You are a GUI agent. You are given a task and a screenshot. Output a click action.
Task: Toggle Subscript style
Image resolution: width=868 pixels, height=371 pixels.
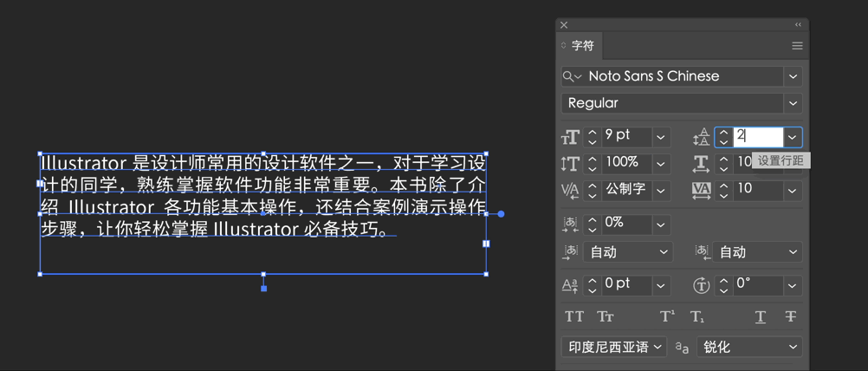coord(697,316)
